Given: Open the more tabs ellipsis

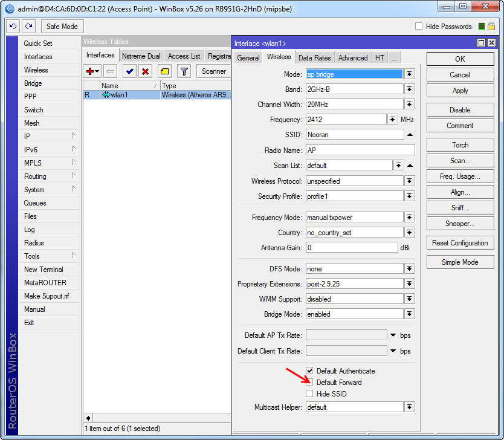Looking at the screenshot, I should coord(394,58).
